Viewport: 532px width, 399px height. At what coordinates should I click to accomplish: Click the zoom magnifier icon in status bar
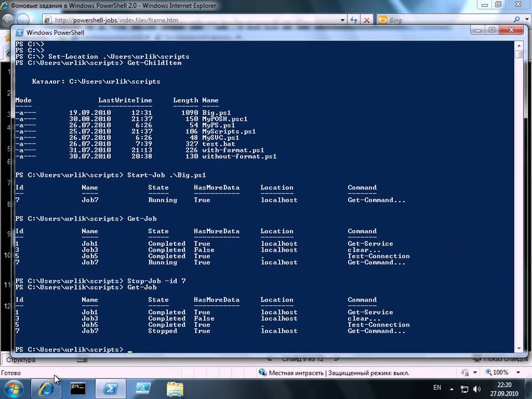489,372
